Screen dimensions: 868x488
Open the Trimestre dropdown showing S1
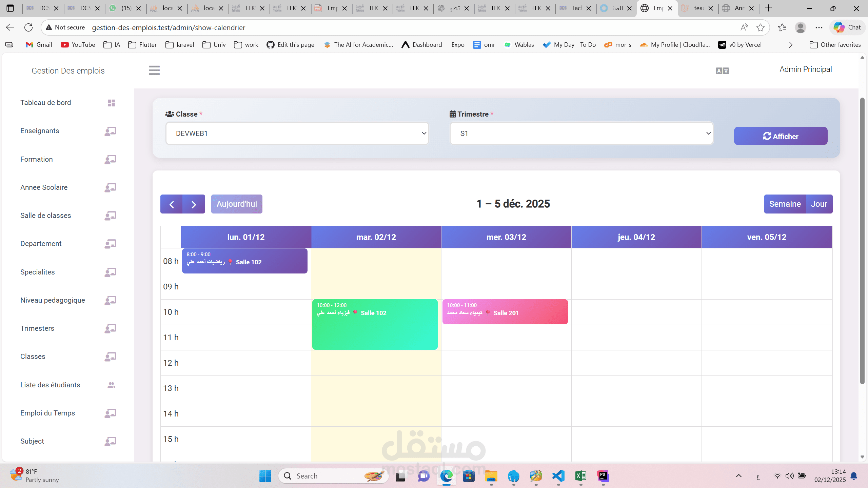(582, 134)
